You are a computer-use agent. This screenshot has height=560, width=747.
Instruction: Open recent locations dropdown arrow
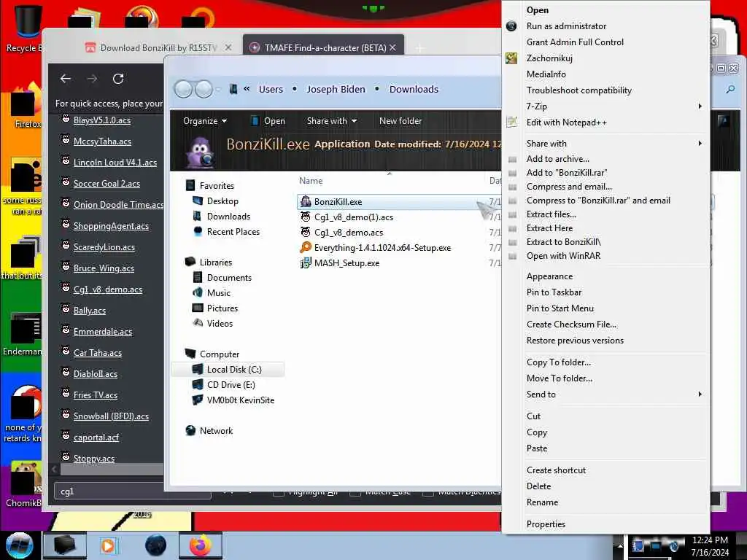[x=218, y=89]
